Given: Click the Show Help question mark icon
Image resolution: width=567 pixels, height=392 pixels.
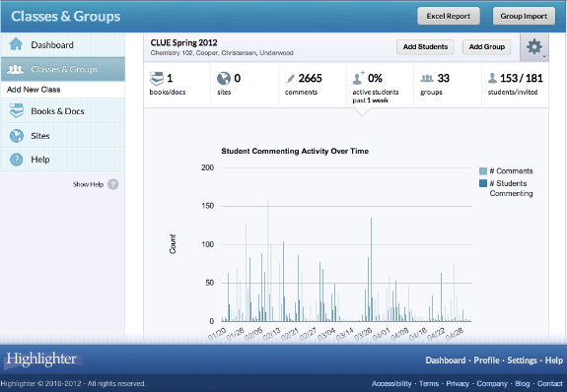Looking at the screenshot, I should coord(112,184).
